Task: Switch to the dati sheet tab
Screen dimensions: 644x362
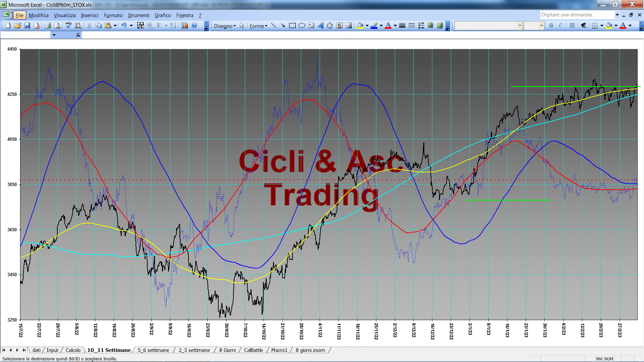Action: click(37, 350)
